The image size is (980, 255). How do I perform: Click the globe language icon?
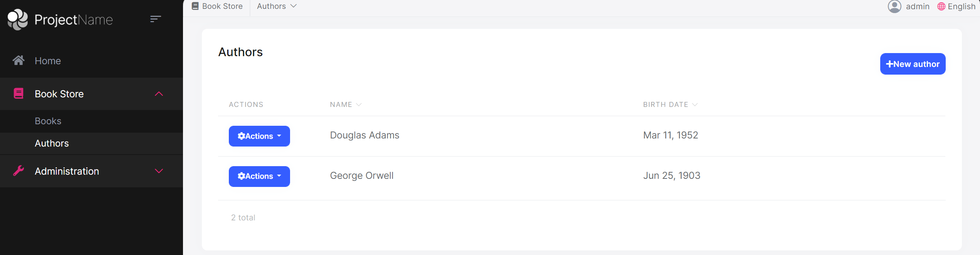[x=941, y=7]
